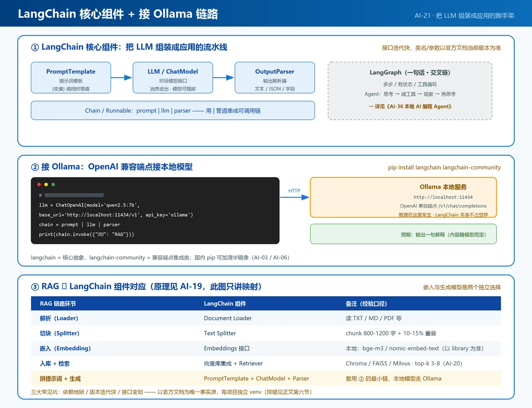
Task: Click the RAG 链路环节 column header
Action: pos(58,303)
